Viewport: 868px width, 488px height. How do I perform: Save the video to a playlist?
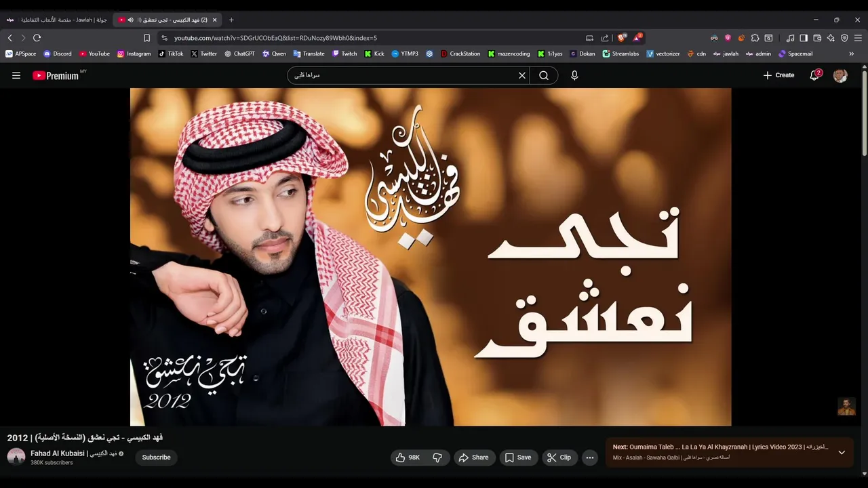point(519,457)
